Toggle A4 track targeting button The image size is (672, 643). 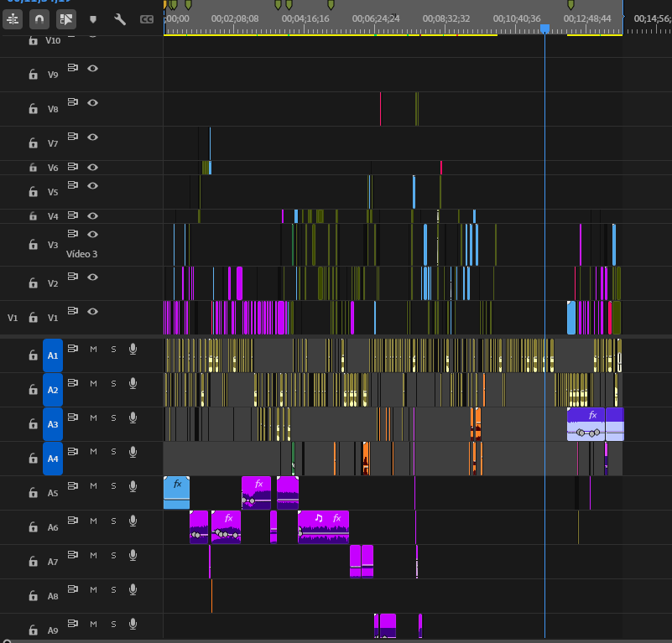pyautogui.click(x=53, y=459)
